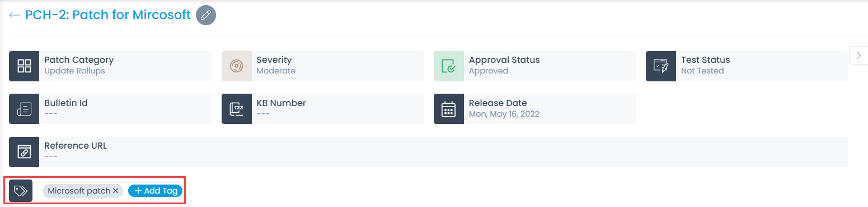Screen dimensions: 868x207
Task: Click the back arrow beside PCH-2 title
Action: pos(15,15)
